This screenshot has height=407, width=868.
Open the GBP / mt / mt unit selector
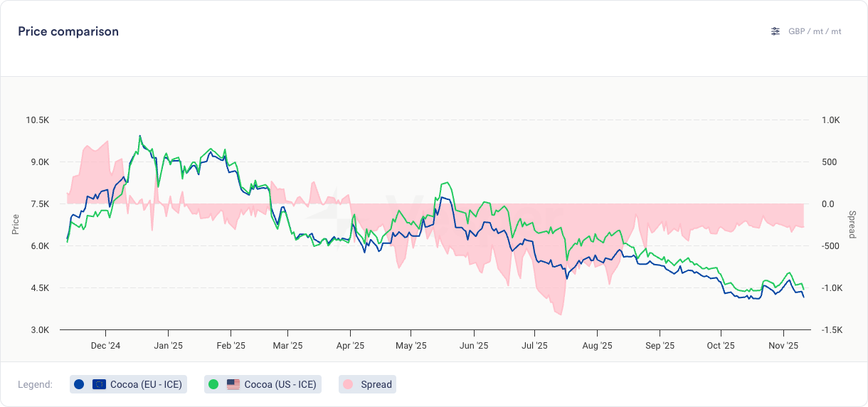(x=815, y=31)
